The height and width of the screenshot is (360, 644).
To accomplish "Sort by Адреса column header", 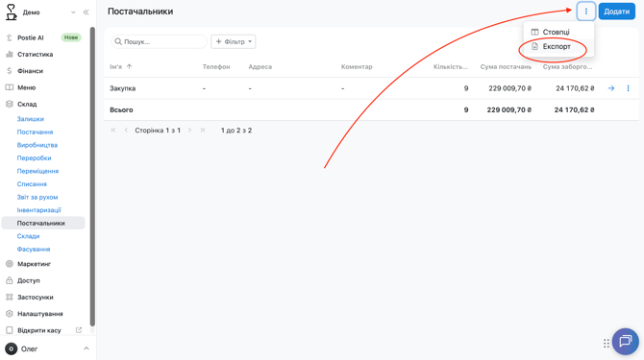I will (x=260, y=67).
